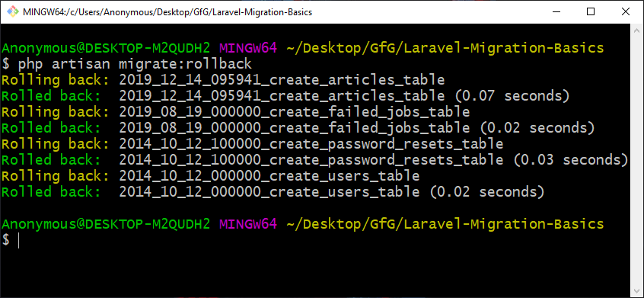Click 'Rolling back' create_users_table line
Image resolution: width=644 pixels, height=298 pixels.
[x=211, y=176]
